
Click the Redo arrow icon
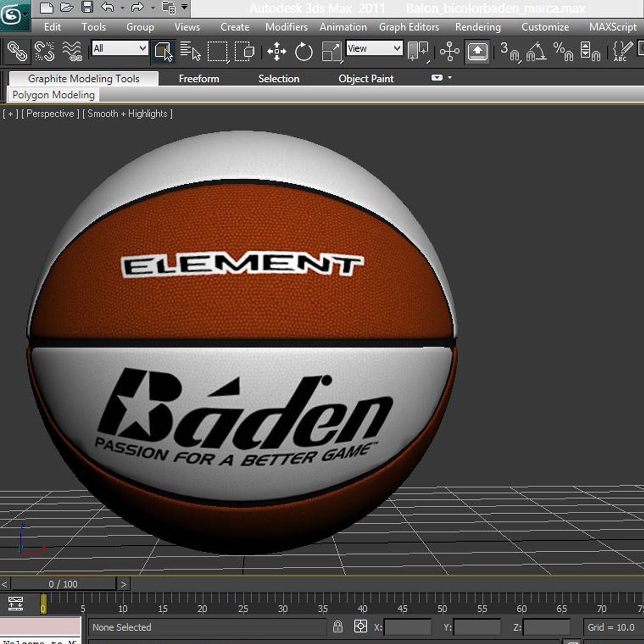(x=137, y=8)
